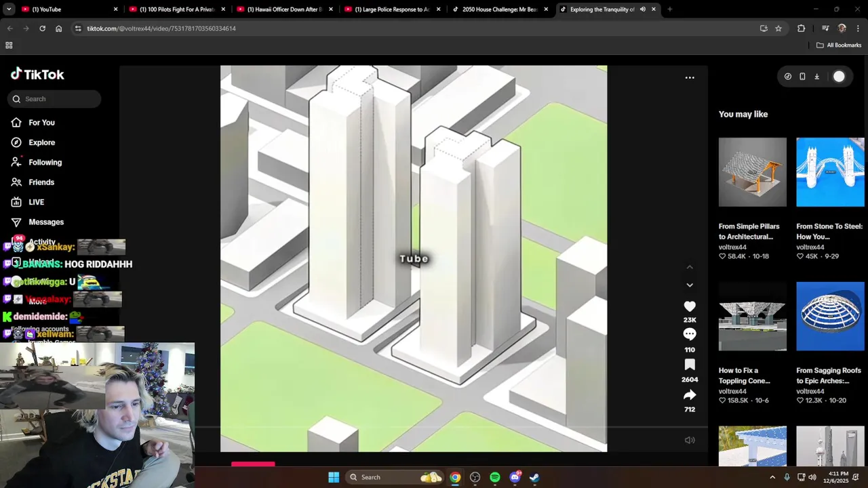Viewport: 868px width, 488px height.
Task: Click the From Sagging Roofs to Epic Arches title
Action: point(829,375)
